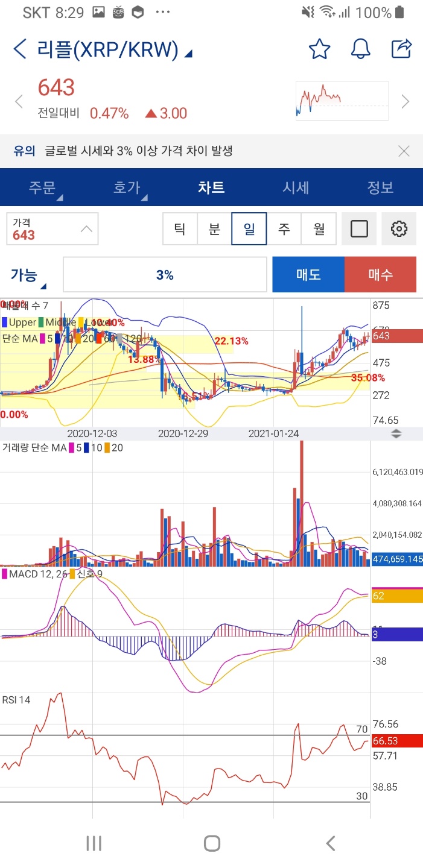Open the 시세 tab
Viewport: 423px width, 868px height.
pos(296,187)
